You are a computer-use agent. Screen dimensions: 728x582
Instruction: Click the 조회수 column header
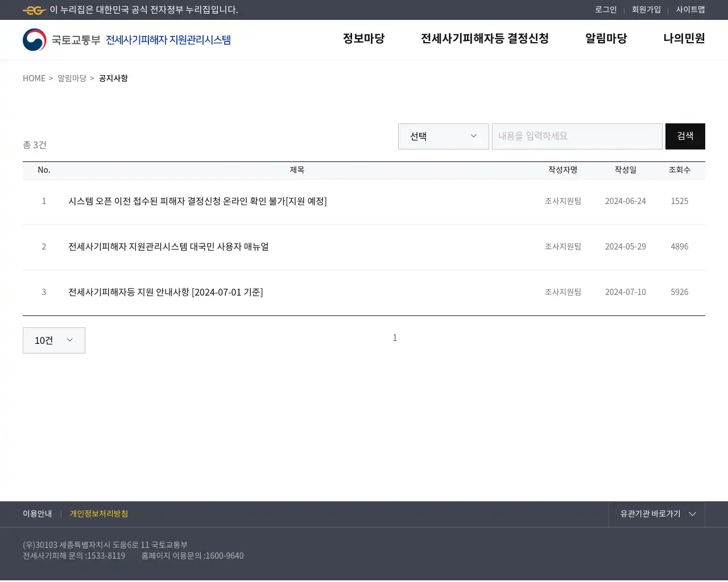pos(680,170)
